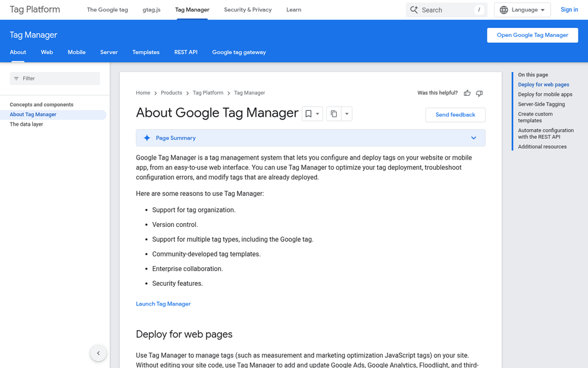The height and width of the screenshot is (368, 588).
Task: Click Tag Platform site logo text
Action: 35,10
